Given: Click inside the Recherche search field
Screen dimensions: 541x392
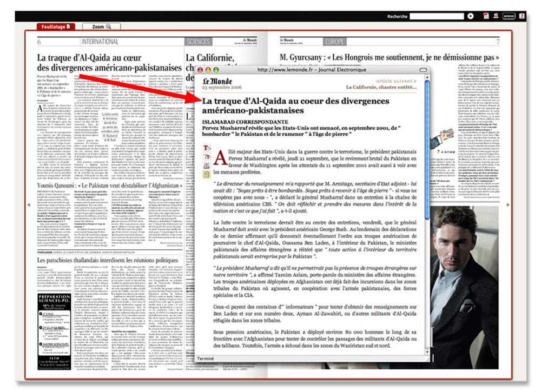Looking at the screenshot, I should [437, 16].
